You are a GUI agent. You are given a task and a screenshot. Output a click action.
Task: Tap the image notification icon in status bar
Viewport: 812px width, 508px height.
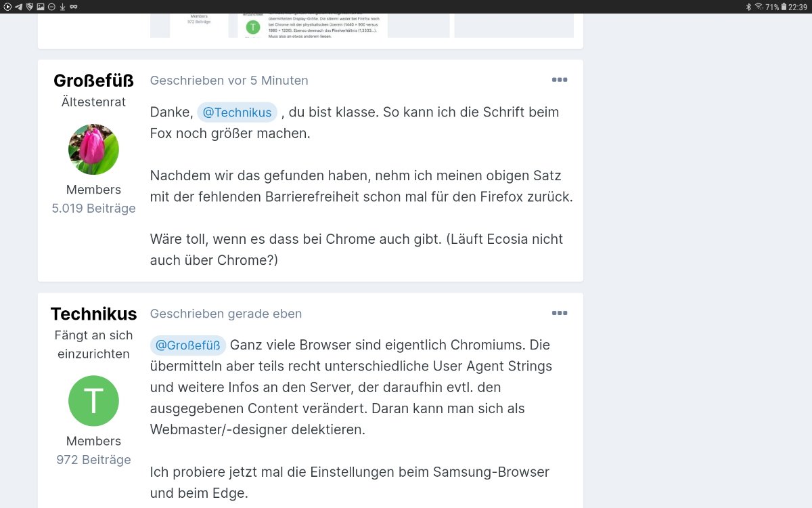pyautogui.click(x=41, y=7)
